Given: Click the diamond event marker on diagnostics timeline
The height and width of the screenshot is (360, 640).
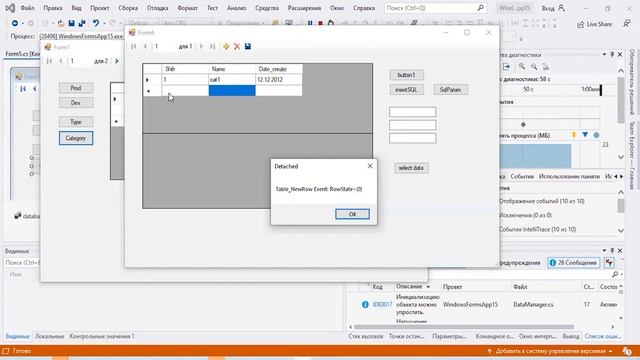Looking at the screenshot, I should pos(523,124).
